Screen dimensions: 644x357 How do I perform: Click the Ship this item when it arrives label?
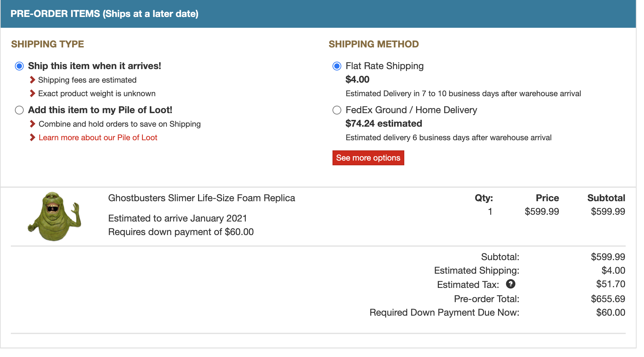click(94, 66)
